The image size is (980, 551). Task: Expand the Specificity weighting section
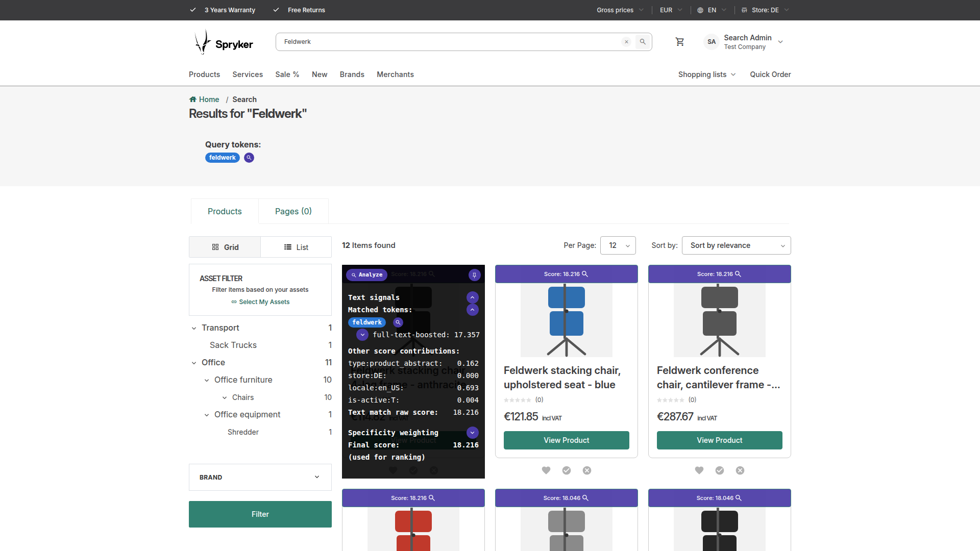(473, 433)
